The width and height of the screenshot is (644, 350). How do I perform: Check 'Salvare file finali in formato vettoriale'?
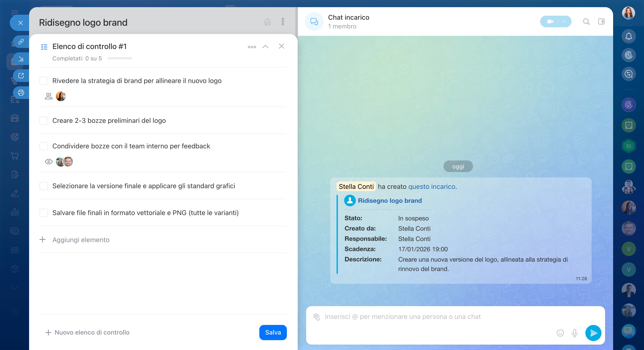[44, 213]
